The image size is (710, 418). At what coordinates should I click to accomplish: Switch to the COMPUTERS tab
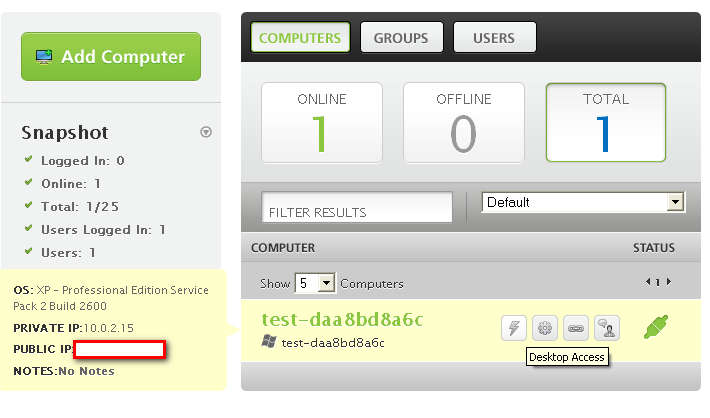[x=300, y=37]
